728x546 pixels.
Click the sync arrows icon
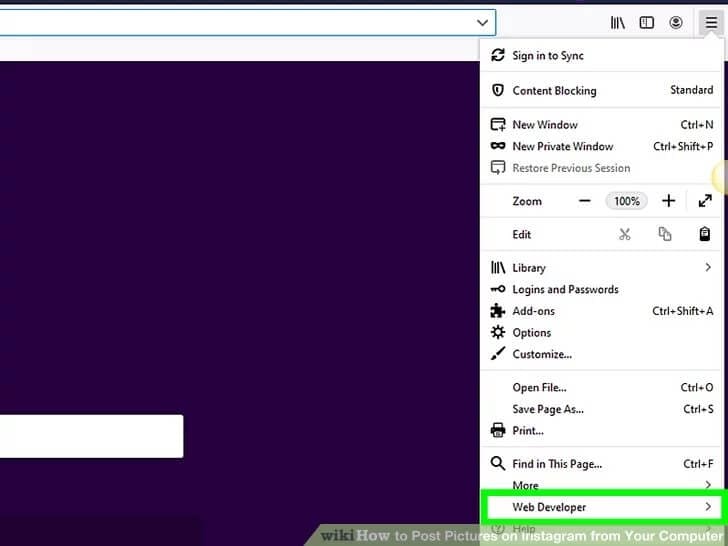(498, 55)
